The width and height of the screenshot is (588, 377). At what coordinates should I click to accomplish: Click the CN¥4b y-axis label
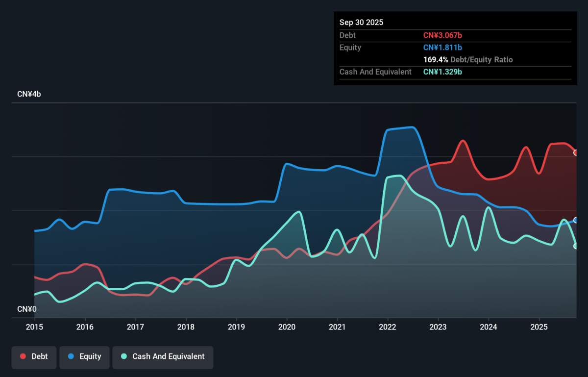pos(29,94)
